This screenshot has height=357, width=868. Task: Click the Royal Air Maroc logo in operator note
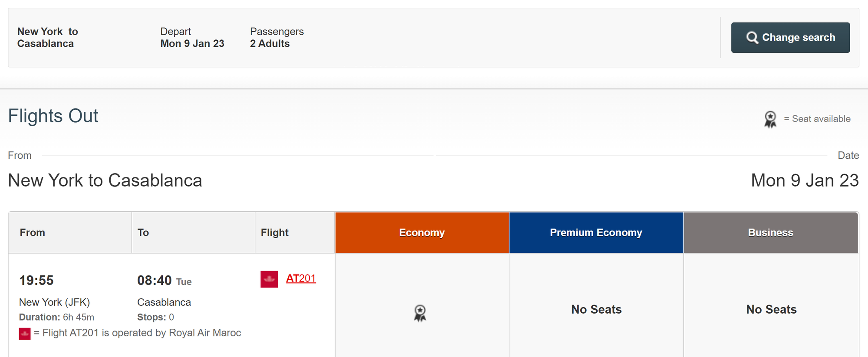pyautogui.click(x=25, y=334)
